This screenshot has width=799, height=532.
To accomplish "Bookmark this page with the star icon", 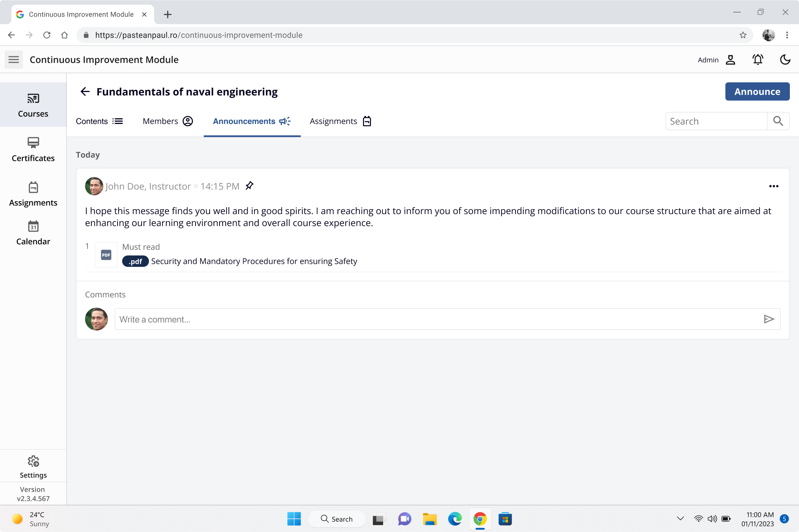I will click(743, 35).
